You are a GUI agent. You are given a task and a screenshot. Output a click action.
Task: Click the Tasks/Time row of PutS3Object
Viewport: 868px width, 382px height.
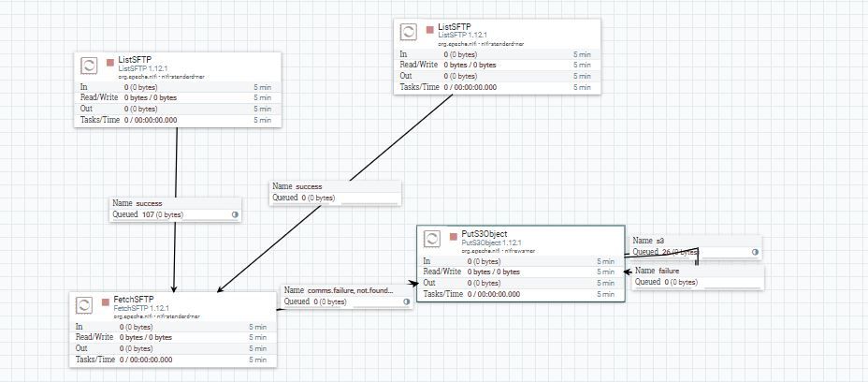521,294
